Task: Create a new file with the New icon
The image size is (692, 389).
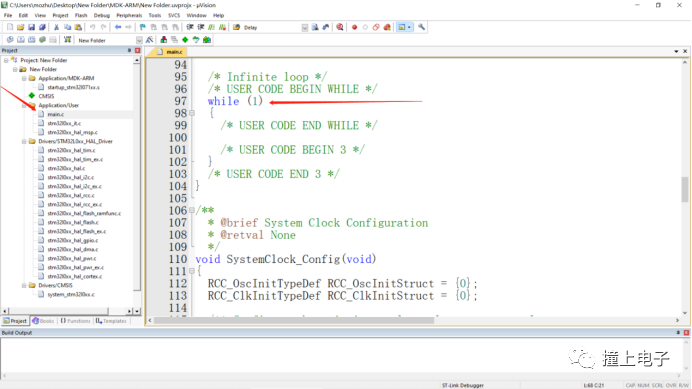Action: coord(10,27)
